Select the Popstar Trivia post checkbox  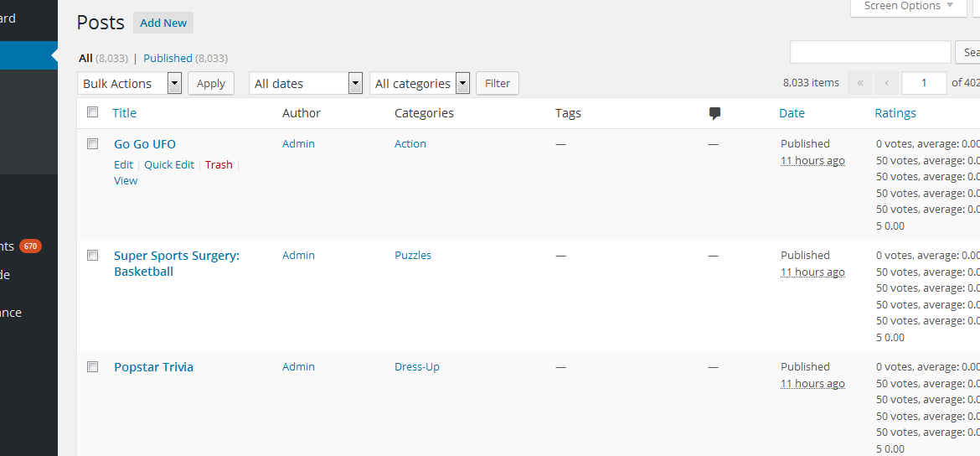click(x=93, y=366)
